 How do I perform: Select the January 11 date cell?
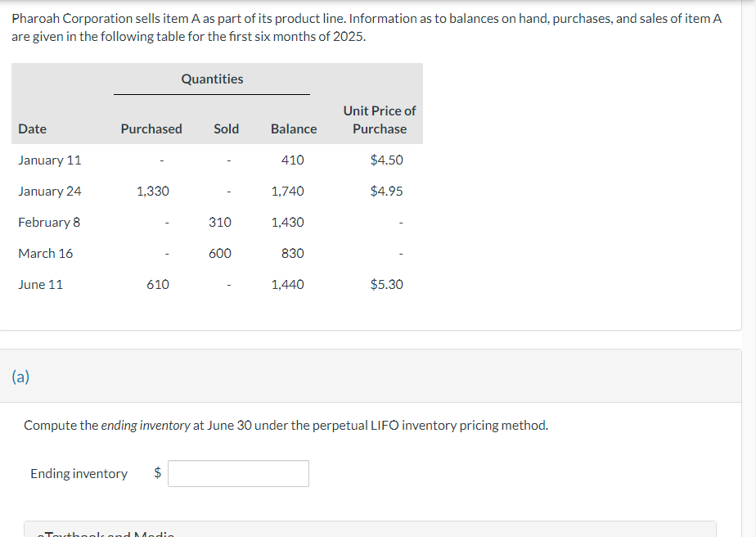point(49,160)
